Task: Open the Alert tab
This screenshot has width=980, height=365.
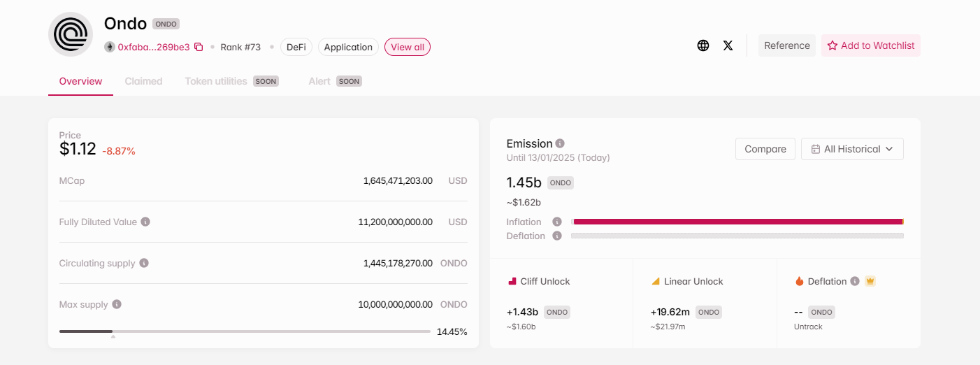Action: point(319,81)
